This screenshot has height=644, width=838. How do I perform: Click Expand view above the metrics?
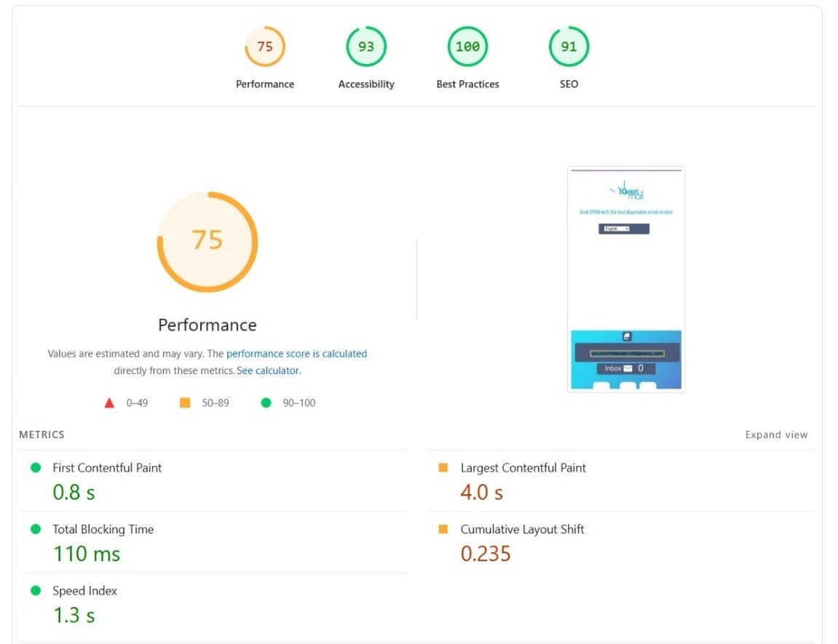click(776, 434)
